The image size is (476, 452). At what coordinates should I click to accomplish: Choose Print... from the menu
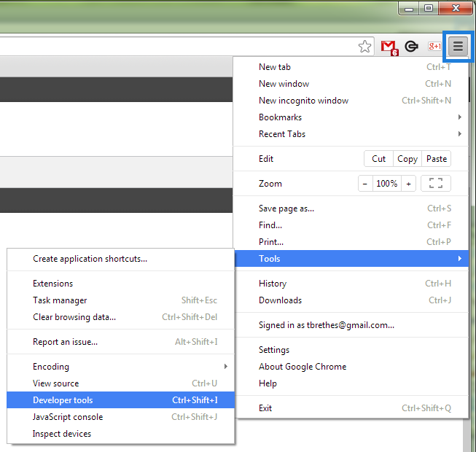click(x=351, y=242)
